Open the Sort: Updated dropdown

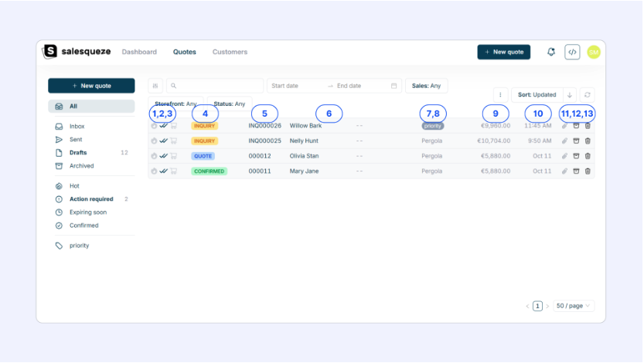coord(537,95)
